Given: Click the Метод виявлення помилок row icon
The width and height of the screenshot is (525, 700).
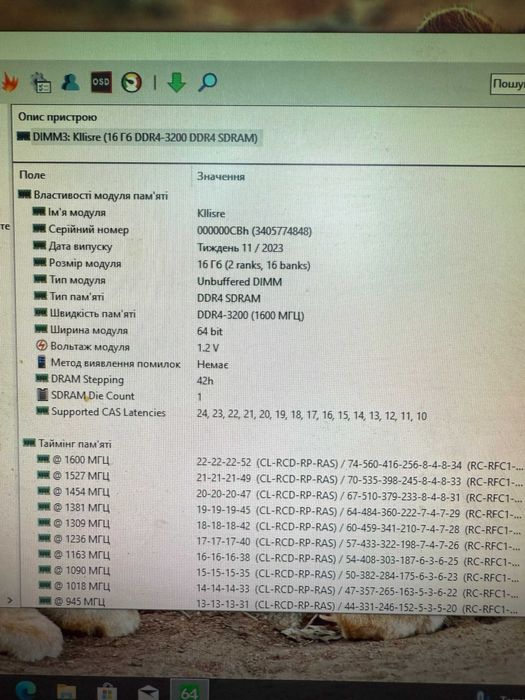Looking at the screenshot, I should pos(42,362).
